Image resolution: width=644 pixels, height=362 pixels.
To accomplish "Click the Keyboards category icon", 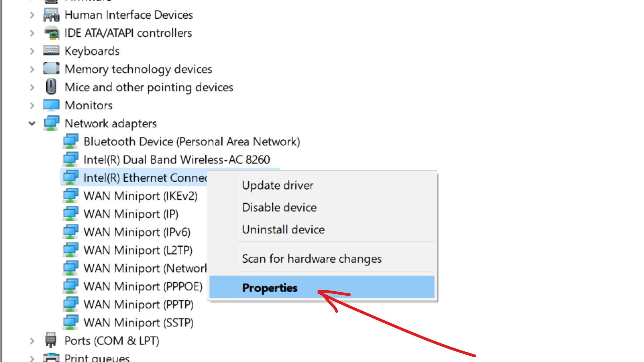I will 51,51.
